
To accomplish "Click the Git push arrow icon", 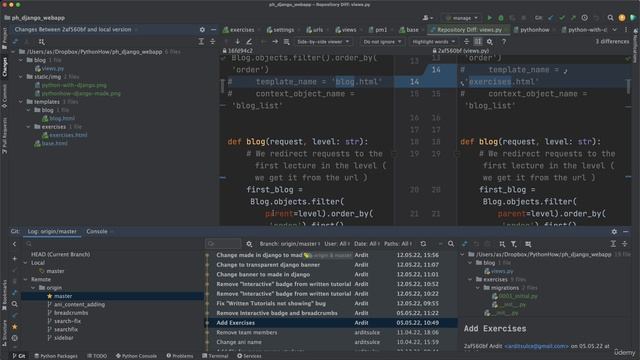I will [x=573, y=18].
